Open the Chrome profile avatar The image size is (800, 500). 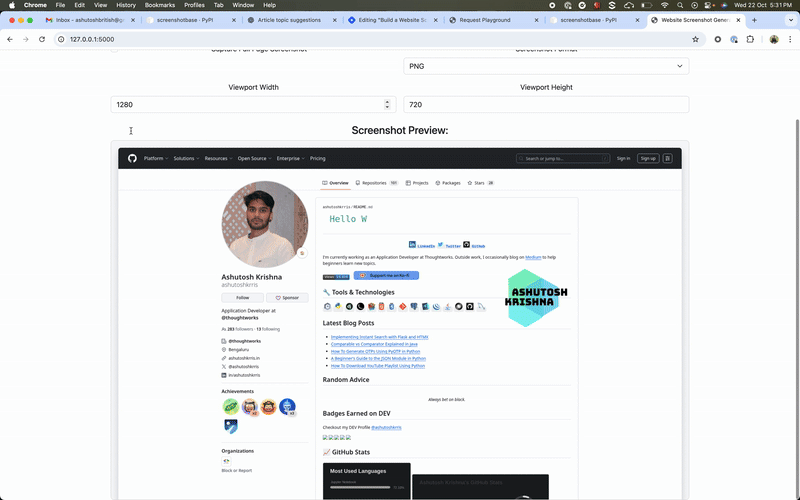[773, 39]
